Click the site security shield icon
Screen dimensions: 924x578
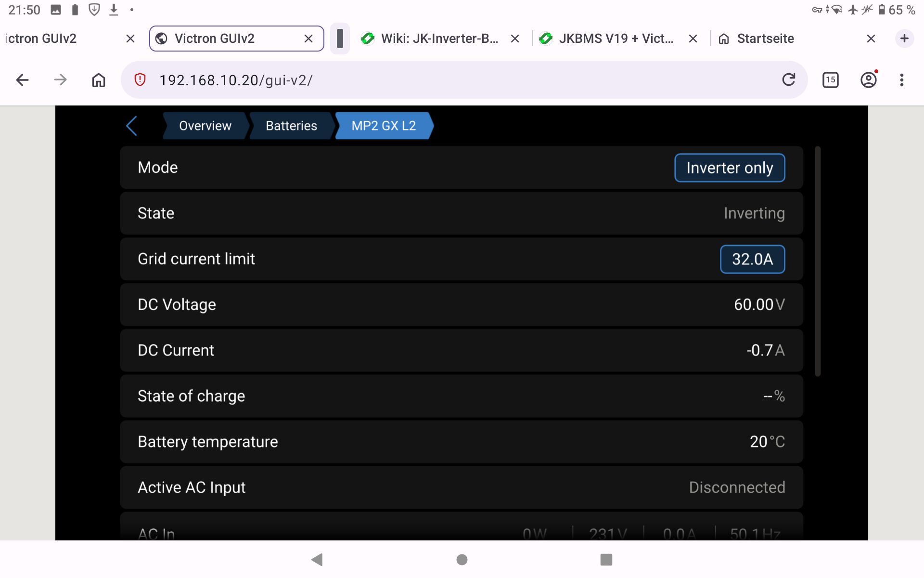tap(140, 80)
